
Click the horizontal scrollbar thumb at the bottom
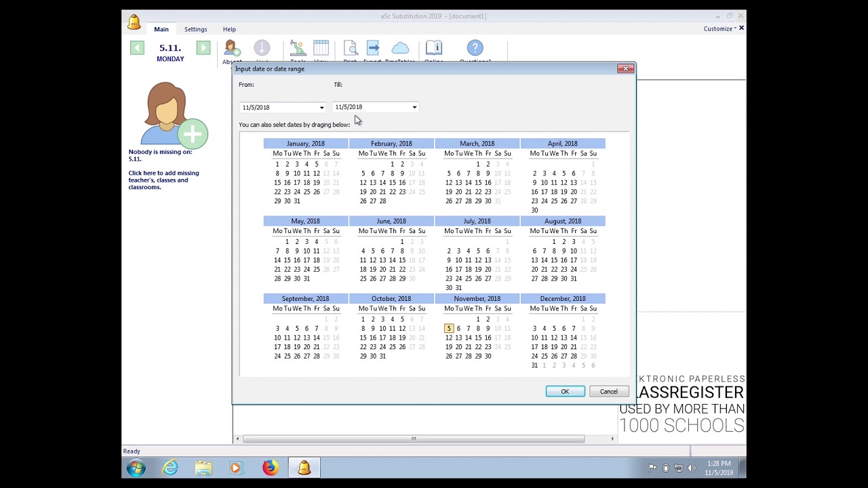[414, 439]
